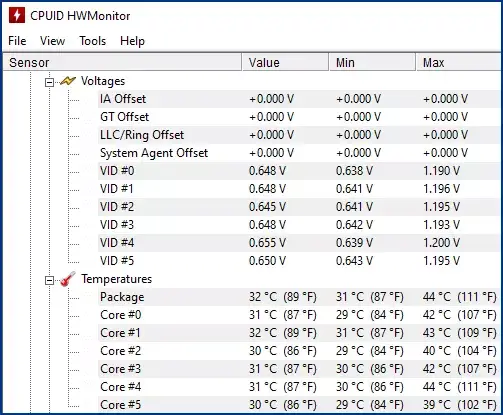
Task: Click VID #4 max value 1.200 V
Action: (441, 243)
